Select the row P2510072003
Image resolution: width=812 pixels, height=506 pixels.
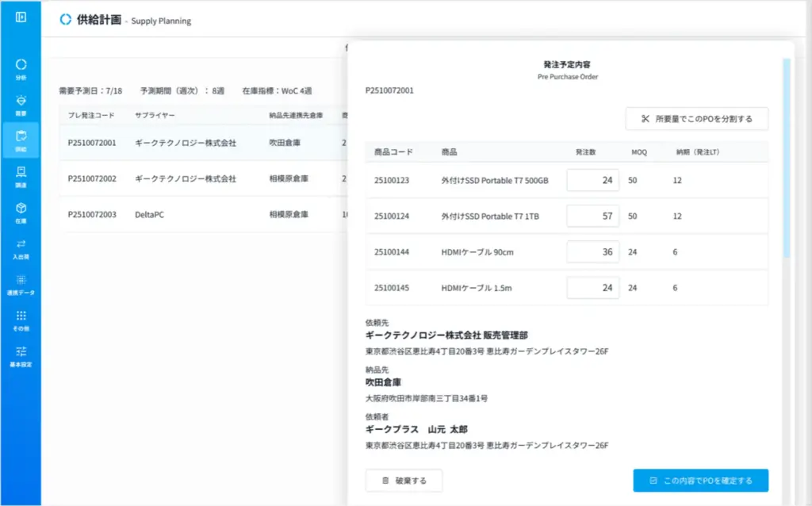coord(204,214)
